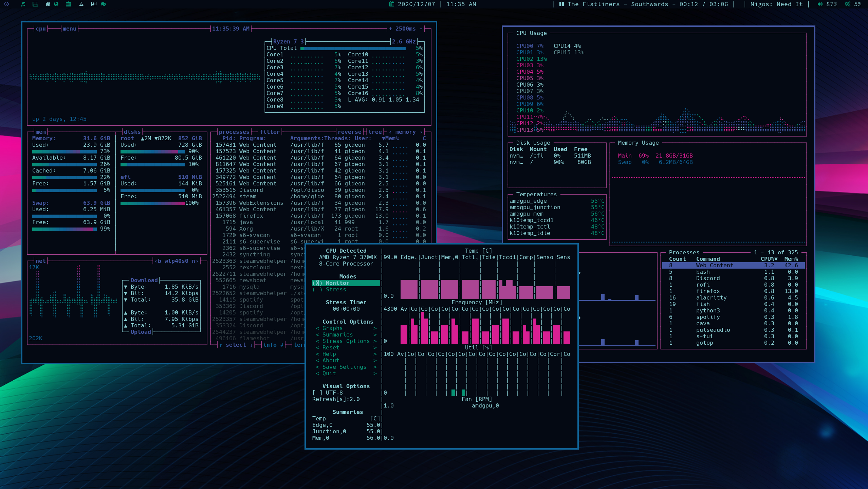
Task: Select the Monitor mode radio button
Action: click(317, 283)
